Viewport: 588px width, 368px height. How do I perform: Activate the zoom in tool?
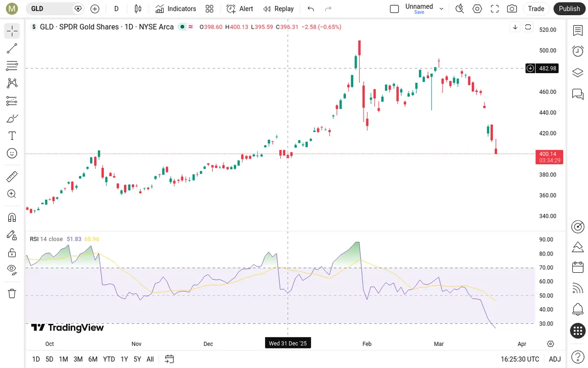12,194
